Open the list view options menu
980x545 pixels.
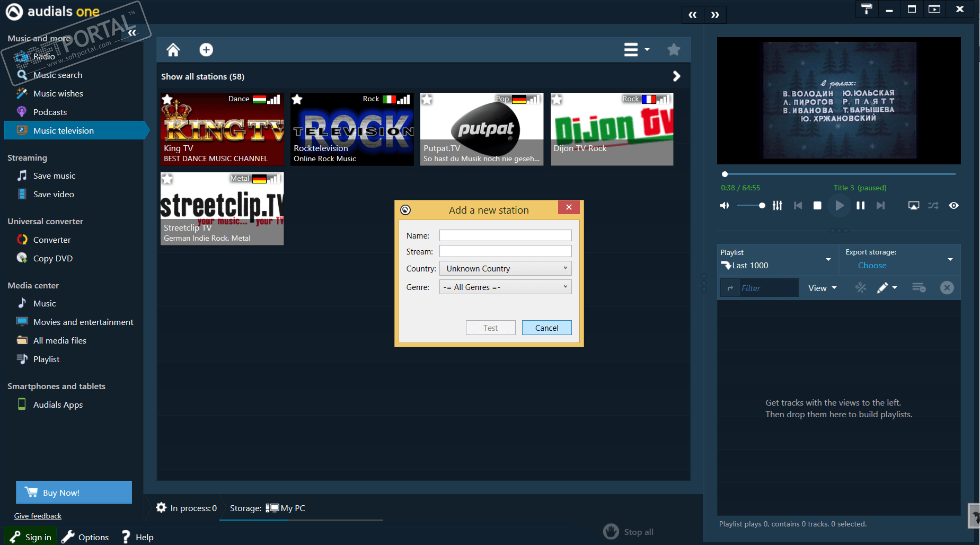pyautogui.click(x=636, y=50)
